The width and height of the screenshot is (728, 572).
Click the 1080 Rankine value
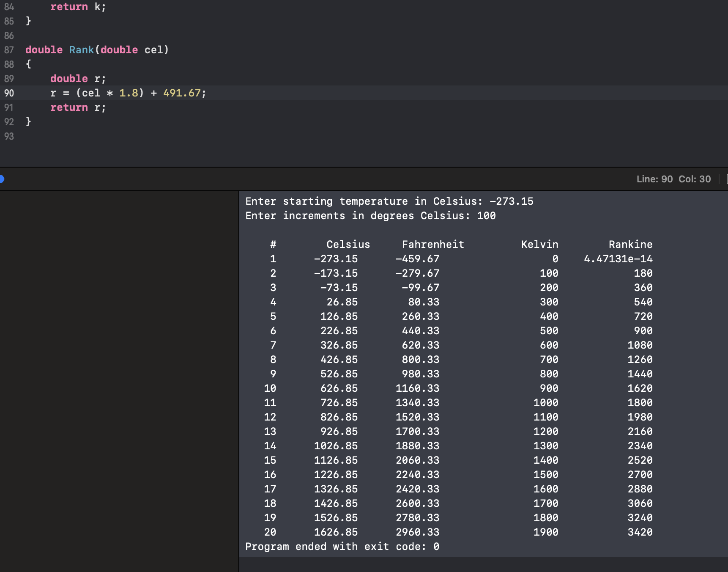pyautogui.click(x=640, y=345)
